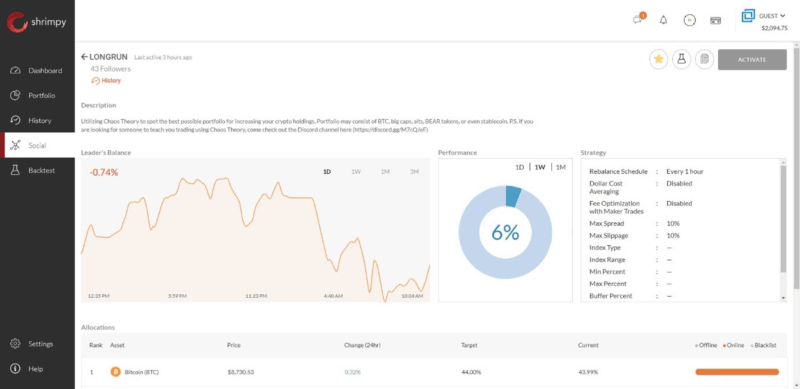Go to Dashboard in sidebar

36,70
